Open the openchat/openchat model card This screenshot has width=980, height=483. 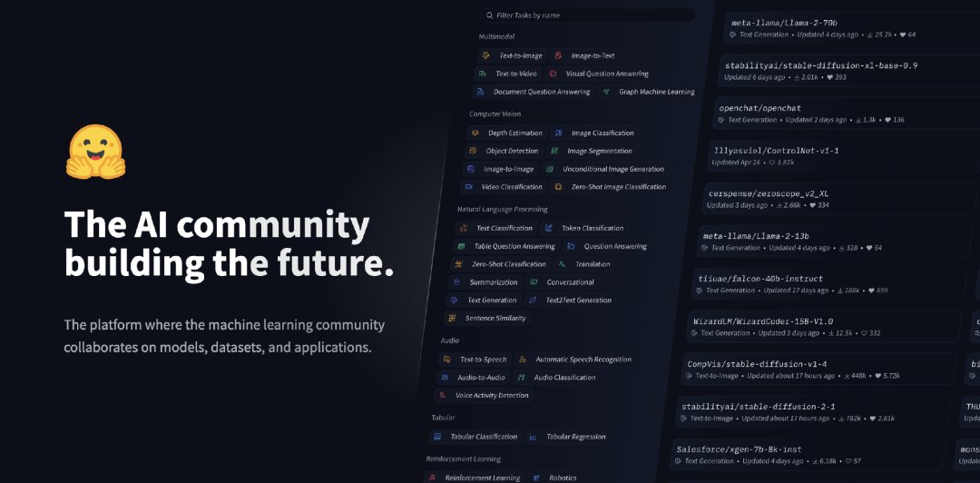coord(847,113)
